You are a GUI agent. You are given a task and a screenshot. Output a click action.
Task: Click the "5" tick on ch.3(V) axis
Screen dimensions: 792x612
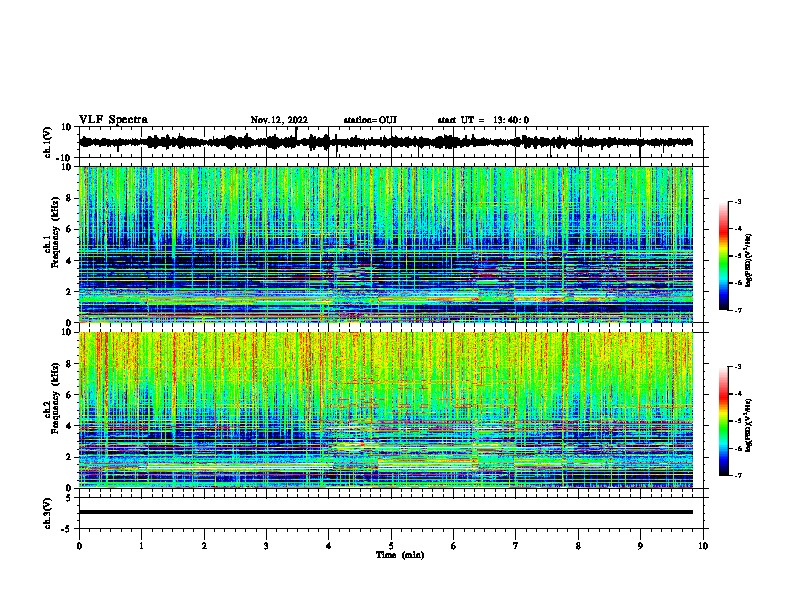click(69, 497)
